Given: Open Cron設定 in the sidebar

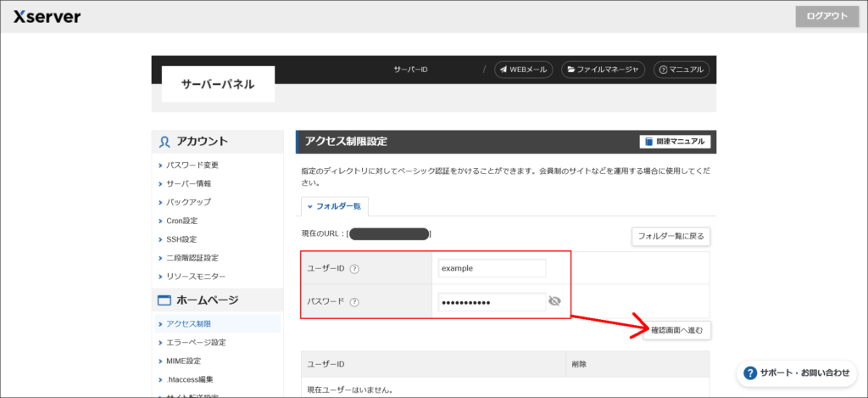Looking at the screenshot, I should (181, 221).
